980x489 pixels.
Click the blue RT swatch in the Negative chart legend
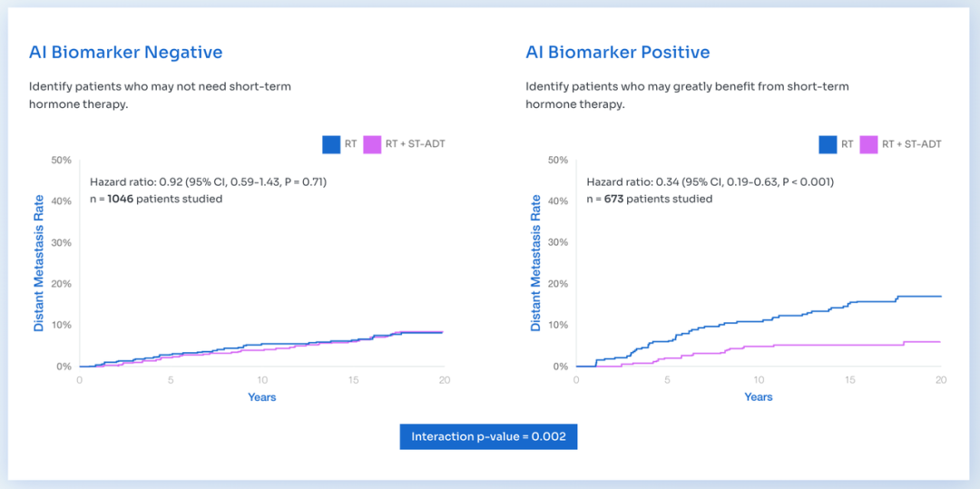(331, 144)
